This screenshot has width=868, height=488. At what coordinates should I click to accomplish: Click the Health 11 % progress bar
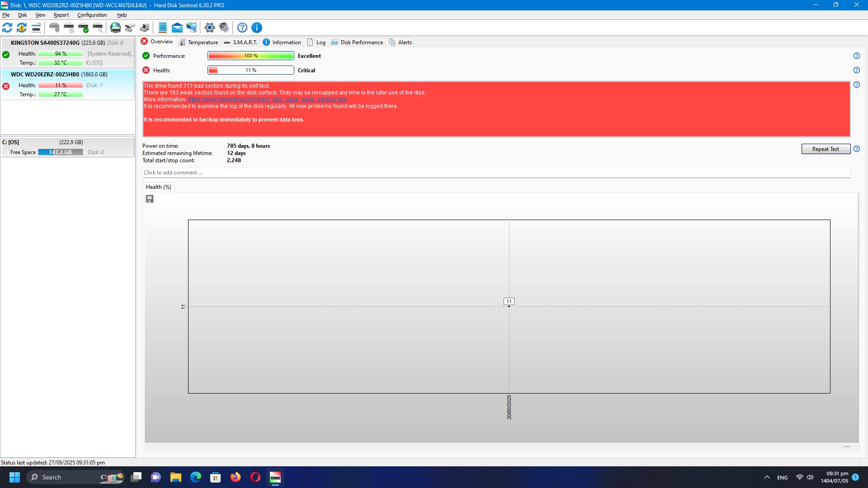250,70
